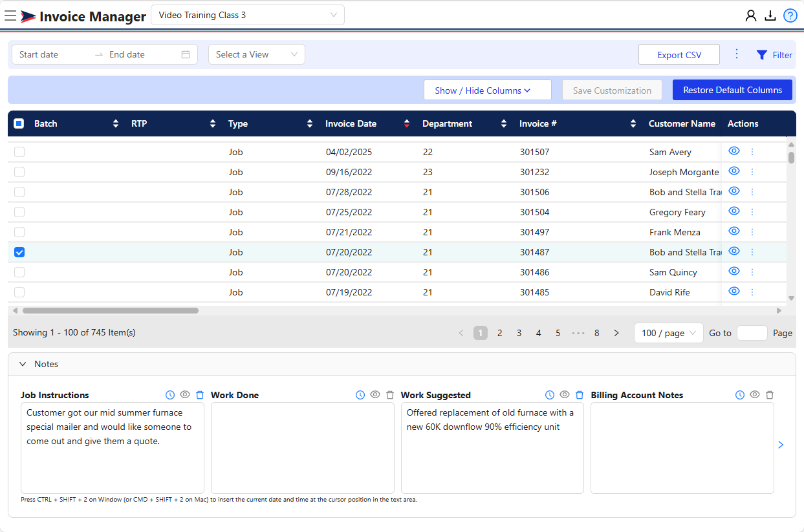804x532 pixels.
Task: Show next notes with right arrow
Action: click(781, 445)
